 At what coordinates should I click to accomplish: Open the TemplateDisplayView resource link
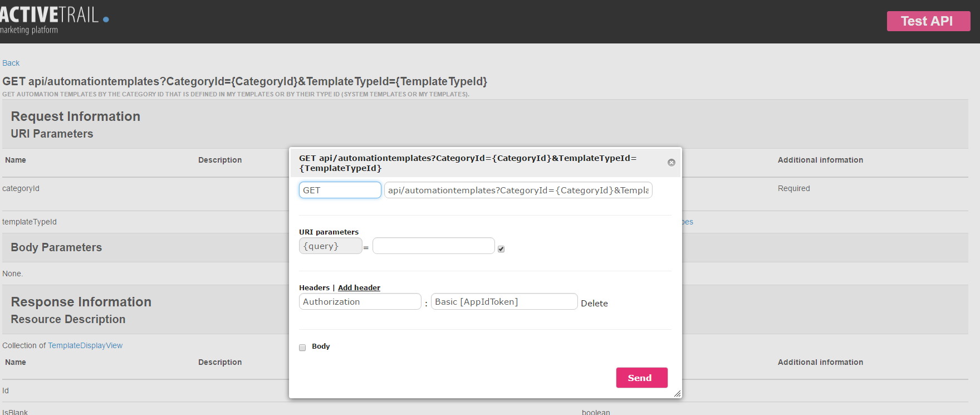(85, 345)
